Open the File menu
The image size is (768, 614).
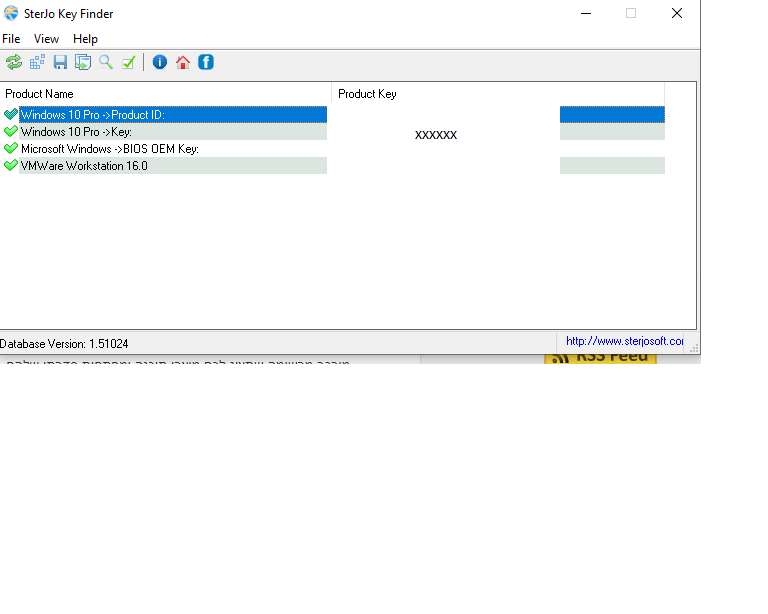[x=11, y=39]
